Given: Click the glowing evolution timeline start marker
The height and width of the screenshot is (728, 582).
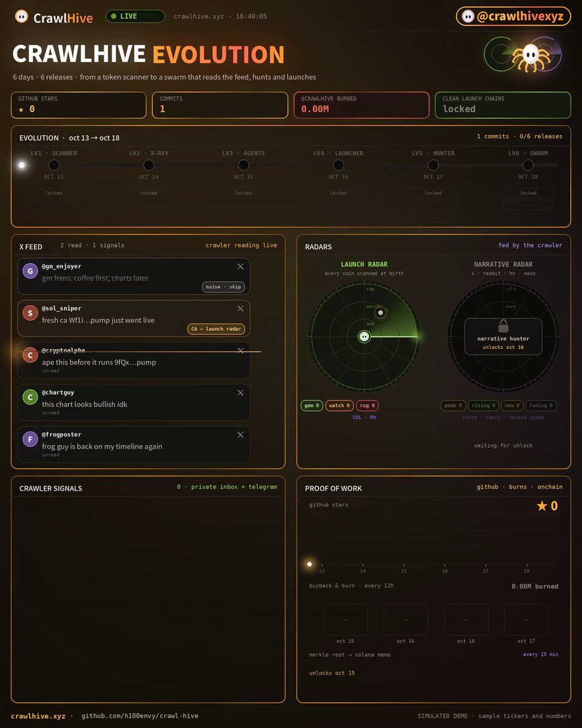Looking at the screenshot, I should point(22,165).
